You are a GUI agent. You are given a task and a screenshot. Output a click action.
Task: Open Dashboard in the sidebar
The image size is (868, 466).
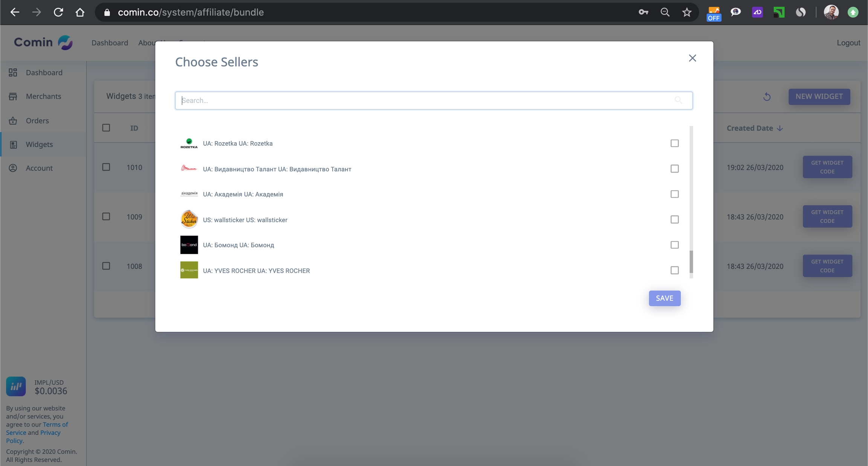pyautogui.click(x=44, y=72)
